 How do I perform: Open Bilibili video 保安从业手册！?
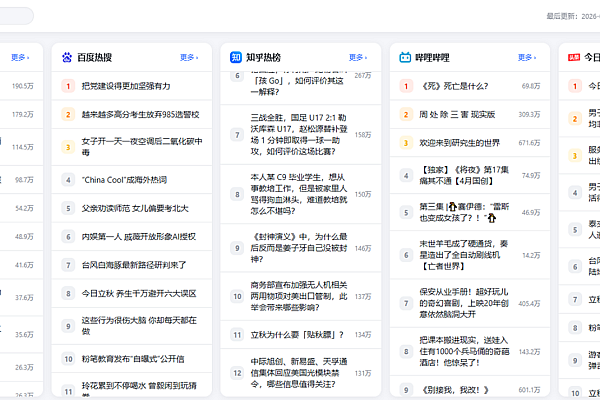click(464, 303)
